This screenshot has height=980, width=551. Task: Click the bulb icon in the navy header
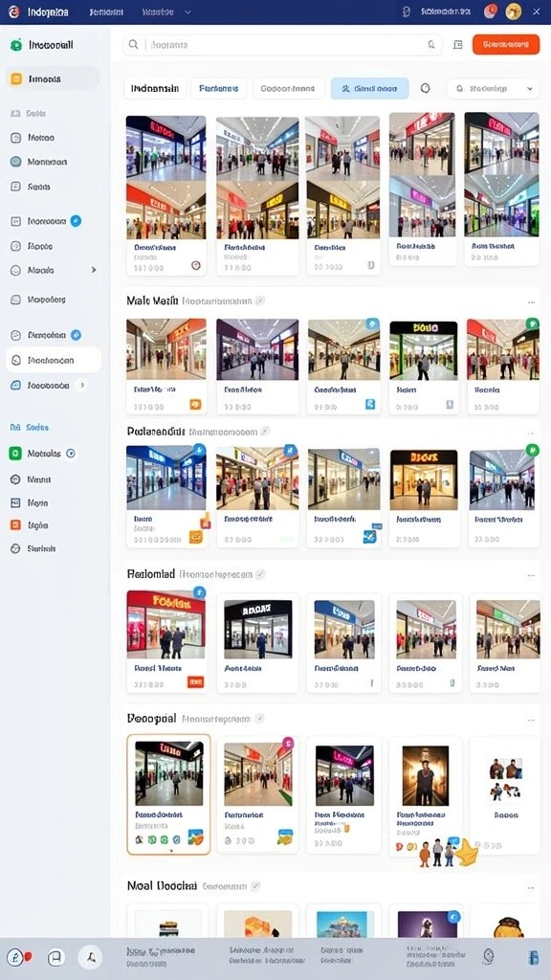tap(407, 11)
